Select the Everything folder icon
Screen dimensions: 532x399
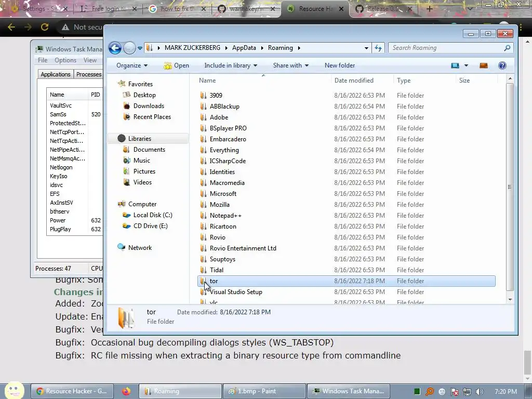tap(203, 150)
